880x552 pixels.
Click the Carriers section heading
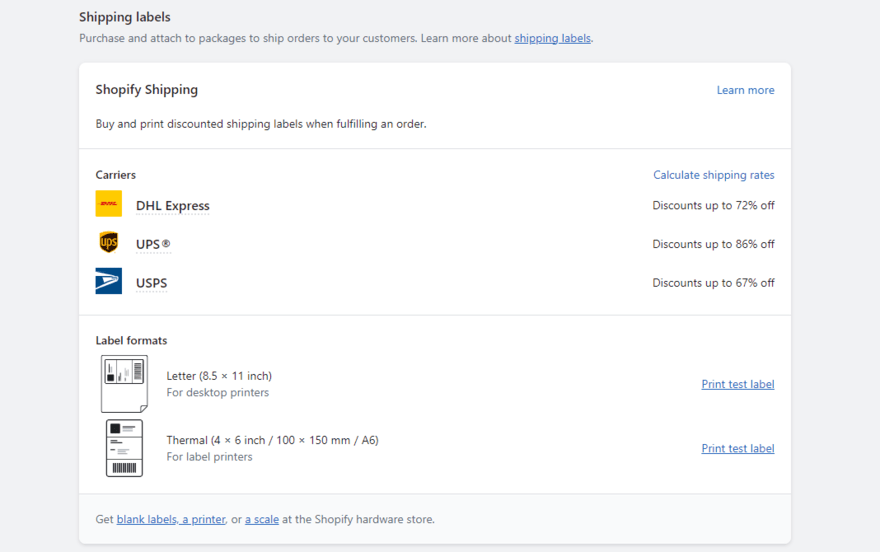coord(116,175)
